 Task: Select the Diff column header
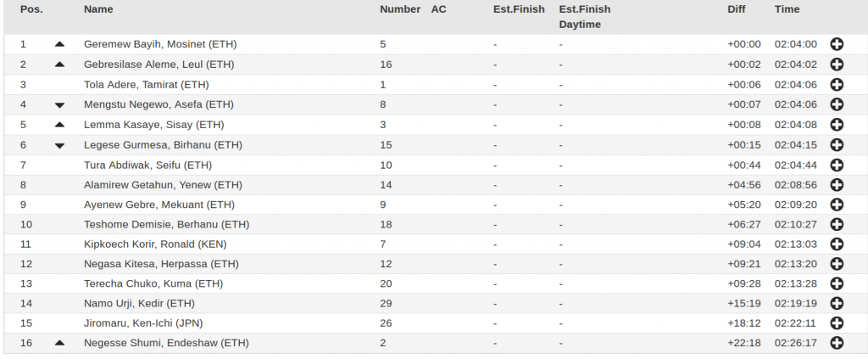(x=737, y=9)
